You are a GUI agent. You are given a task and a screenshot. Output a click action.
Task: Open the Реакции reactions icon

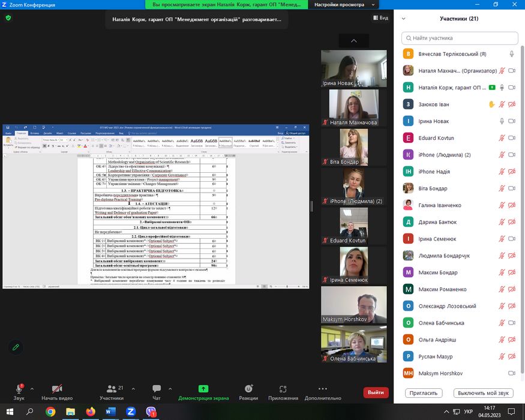[x=248, y=389]
